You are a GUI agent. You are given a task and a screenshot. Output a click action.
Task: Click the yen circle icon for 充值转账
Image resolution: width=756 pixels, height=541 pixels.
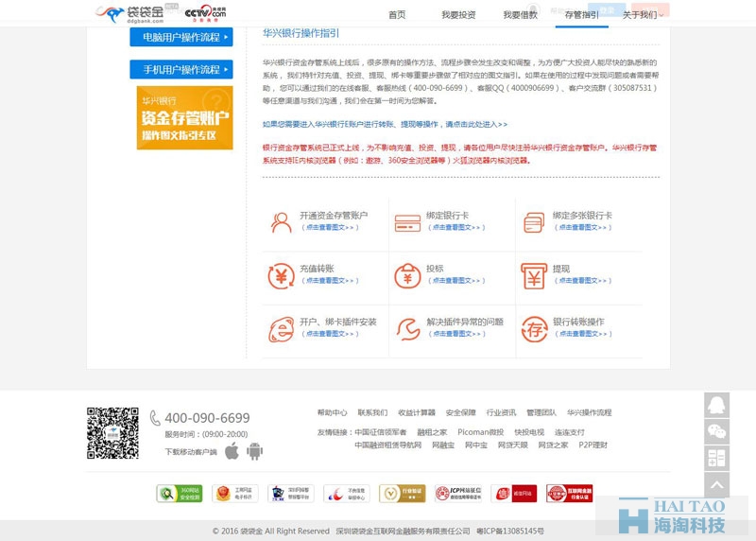click(281, 276)
